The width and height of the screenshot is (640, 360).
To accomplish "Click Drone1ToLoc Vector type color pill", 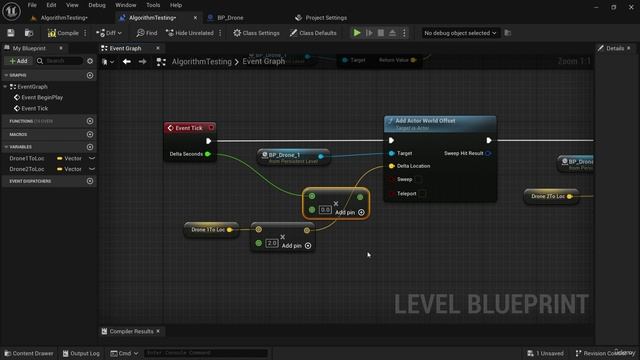I will (60, 158).
